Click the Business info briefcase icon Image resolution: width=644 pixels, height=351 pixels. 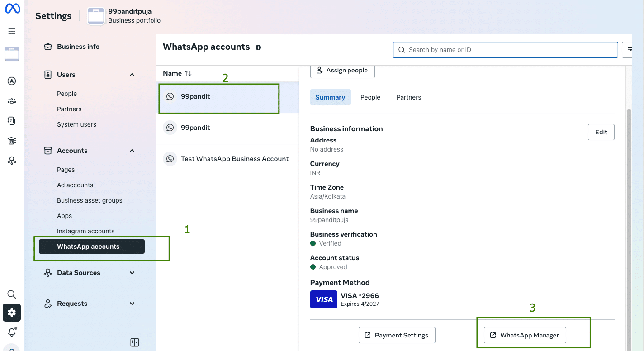tap(47, 47)
